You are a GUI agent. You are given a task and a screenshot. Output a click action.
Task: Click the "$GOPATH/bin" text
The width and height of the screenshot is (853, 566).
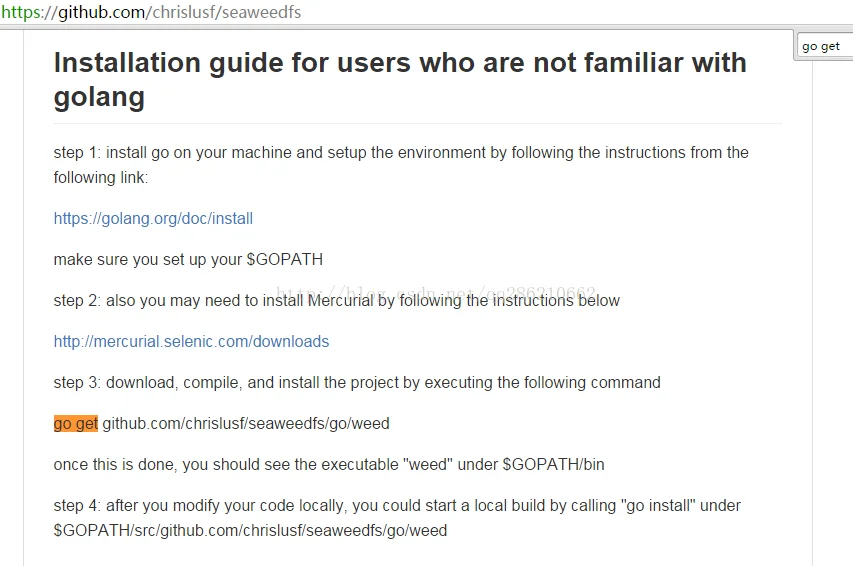point(553,465)
